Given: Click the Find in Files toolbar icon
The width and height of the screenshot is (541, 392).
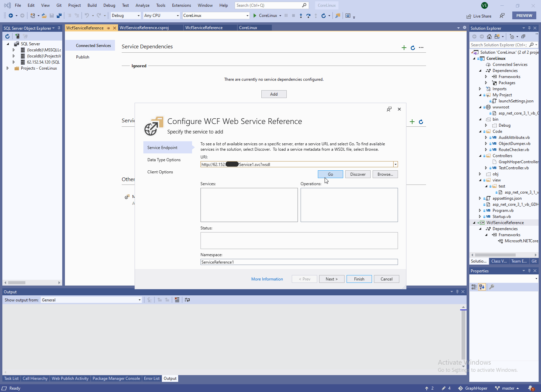Looking at the screenshot, I should tap(337, 16).
